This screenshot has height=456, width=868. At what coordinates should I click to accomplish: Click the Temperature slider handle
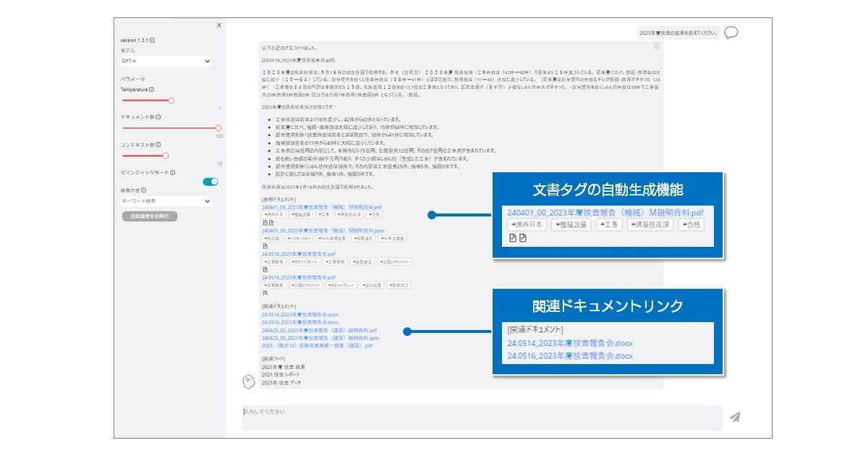[171, 101]
